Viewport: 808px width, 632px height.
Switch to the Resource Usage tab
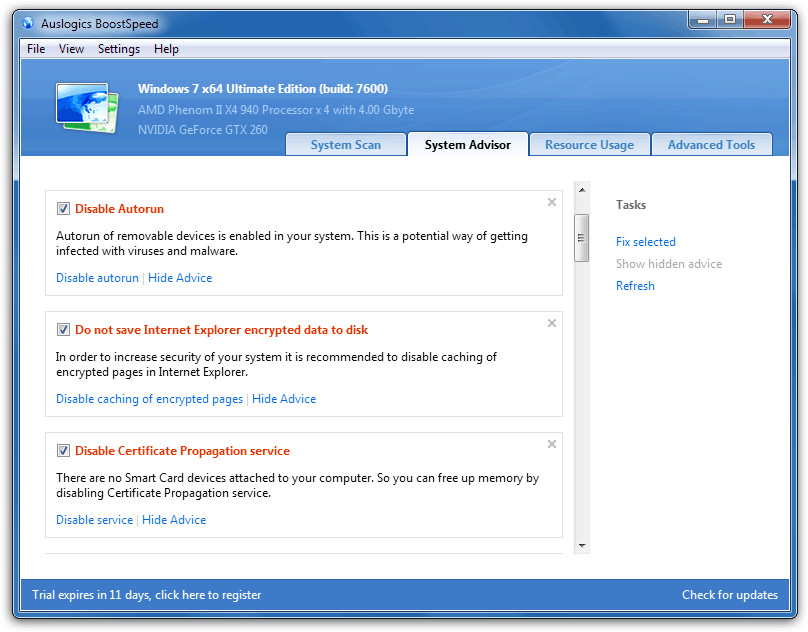590,145
